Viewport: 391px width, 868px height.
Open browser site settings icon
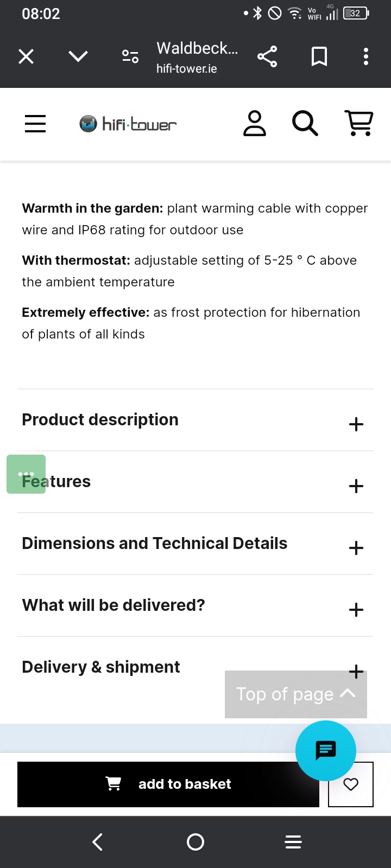pos(130,56)
